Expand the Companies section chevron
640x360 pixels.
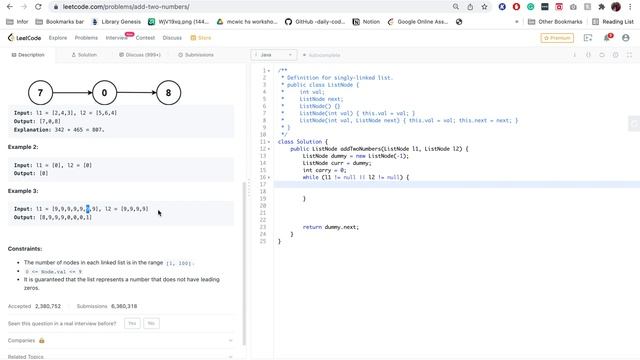(x=230, y=340)
